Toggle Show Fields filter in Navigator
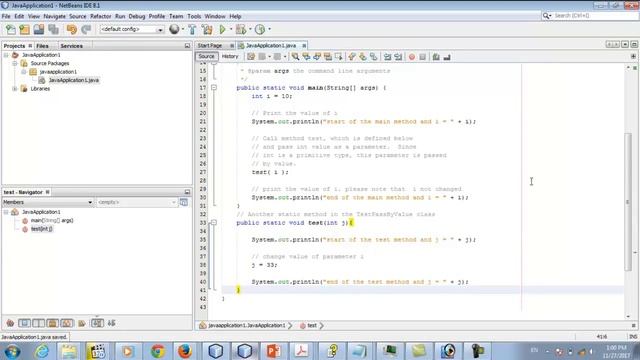640x360 pixels. (24, 323)
